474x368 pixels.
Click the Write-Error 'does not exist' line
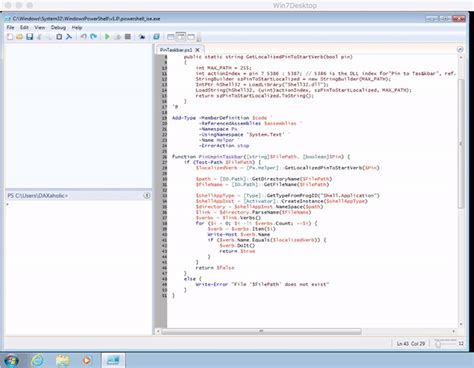tap(262, 284)
